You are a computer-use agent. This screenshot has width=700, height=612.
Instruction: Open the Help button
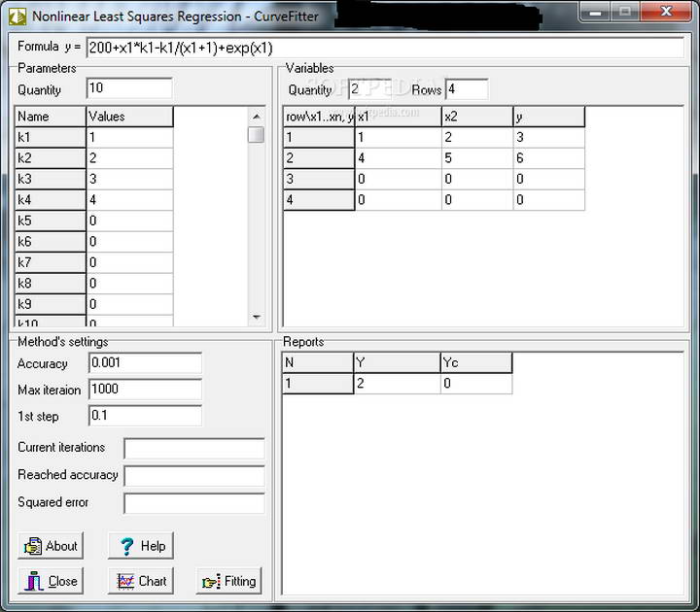point(141,546)
